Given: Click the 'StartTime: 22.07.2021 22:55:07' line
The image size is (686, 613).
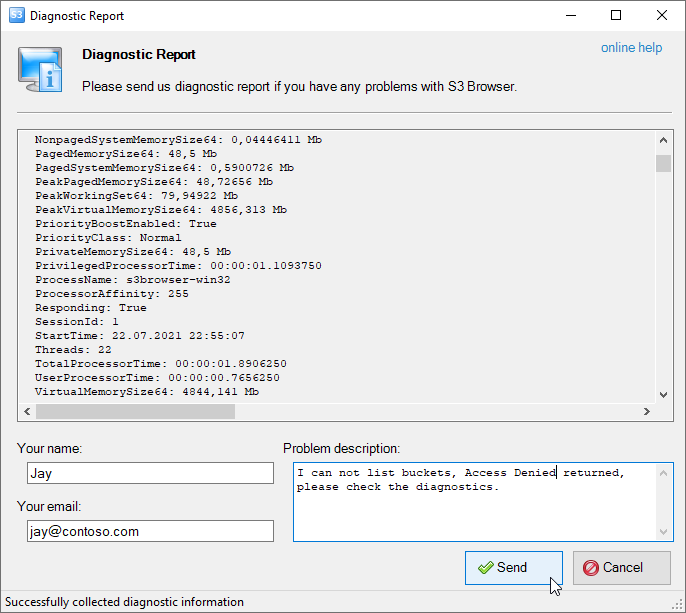Looking at the screenshot, I should [140, 336].
